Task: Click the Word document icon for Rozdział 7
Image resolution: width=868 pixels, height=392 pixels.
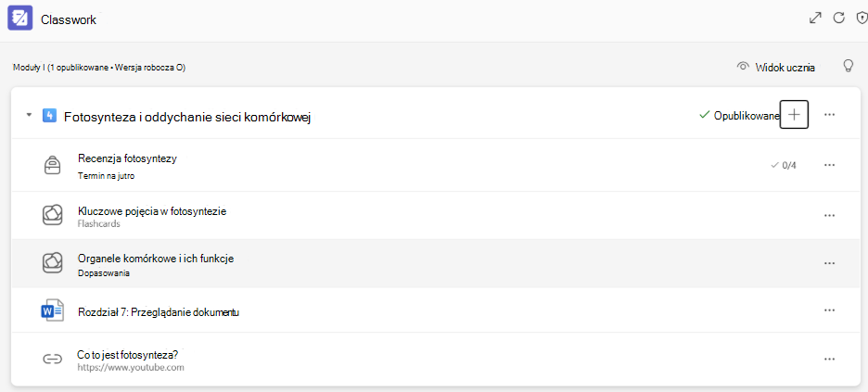Action: (53, 310)
